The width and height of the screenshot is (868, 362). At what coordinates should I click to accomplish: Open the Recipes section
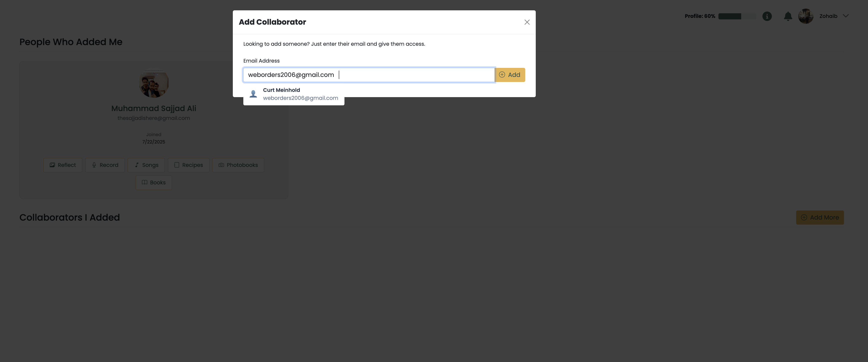point(188,165)
